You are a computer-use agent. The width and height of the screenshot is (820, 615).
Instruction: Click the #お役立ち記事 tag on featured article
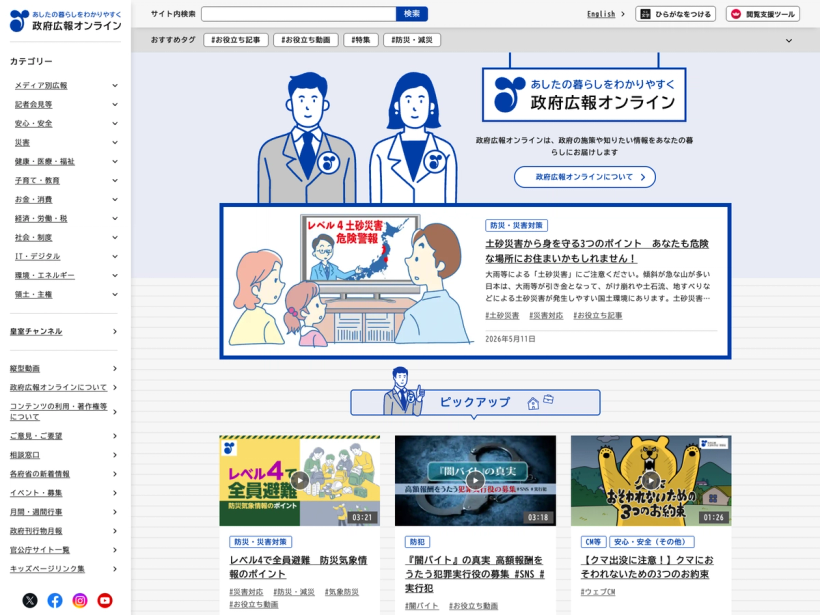598,315
